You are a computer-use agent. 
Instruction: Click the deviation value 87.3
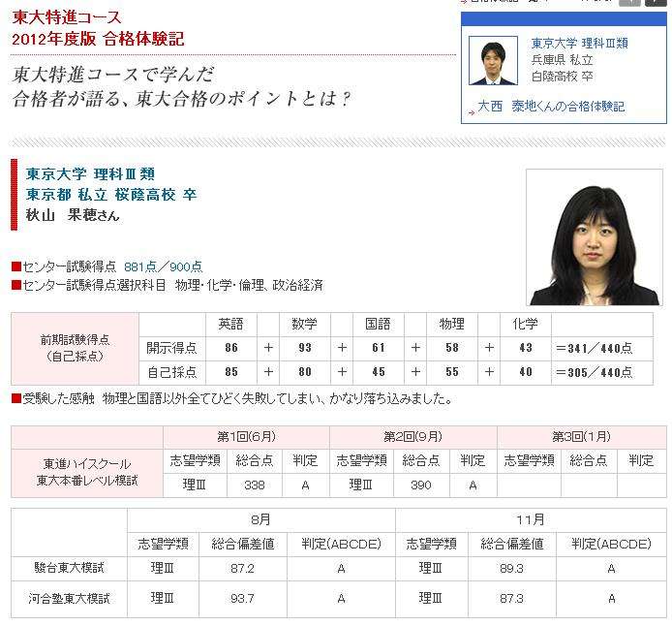(x=511, y=599)
